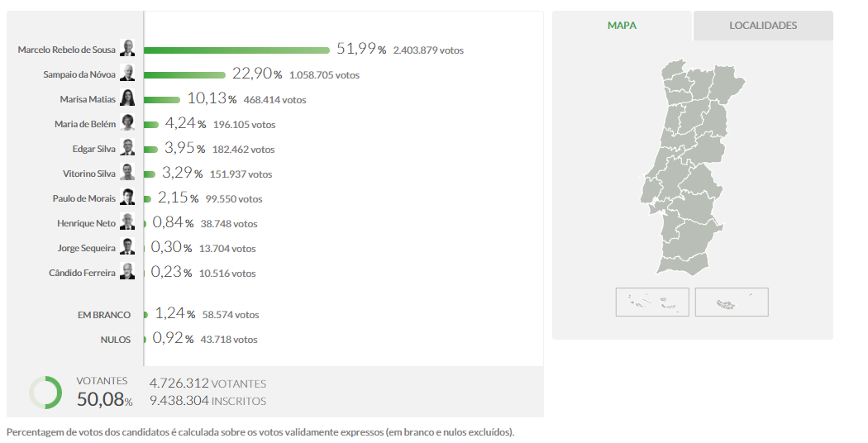This screenshot has width=868, height=443.
Task: Click Sampaio da Nóvoa's portrait thumbnail
Action: pos(127,74)
